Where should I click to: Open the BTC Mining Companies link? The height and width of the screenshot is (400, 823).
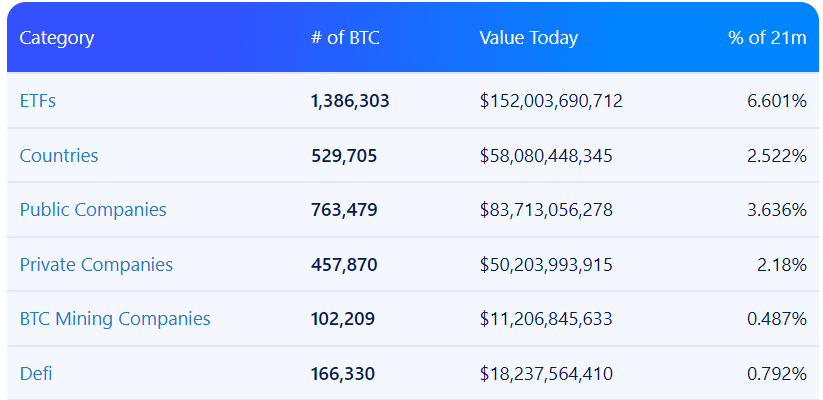point(115,319)
